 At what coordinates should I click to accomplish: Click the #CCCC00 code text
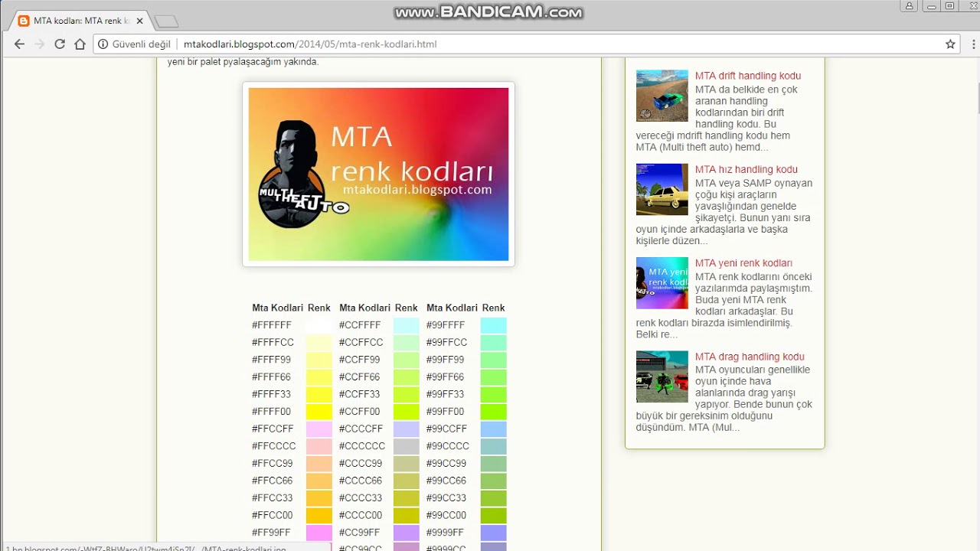coord(361,515)
